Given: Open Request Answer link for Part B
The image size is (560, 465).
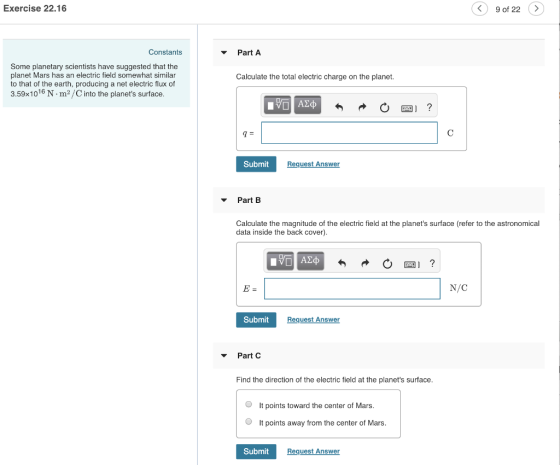Looking at the screenshot, I should [313, 319].
